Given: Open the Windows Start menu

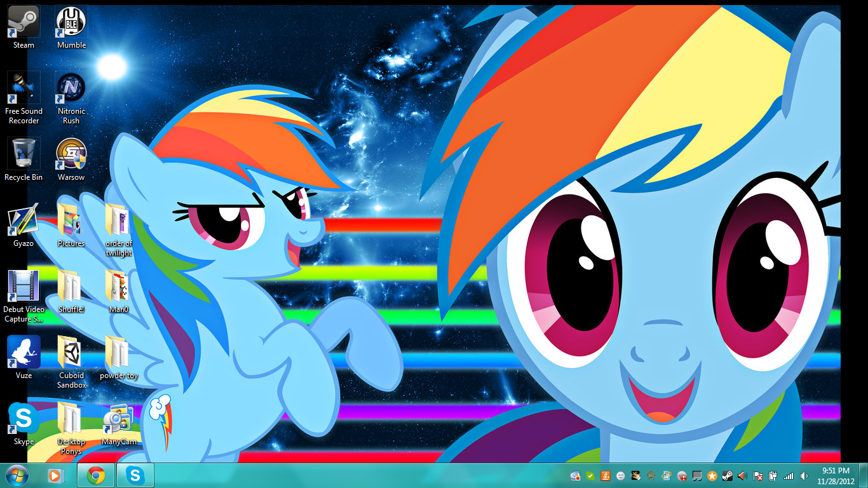Looking at the screenshot, I should pyautogui.click(x=17, y=475).
